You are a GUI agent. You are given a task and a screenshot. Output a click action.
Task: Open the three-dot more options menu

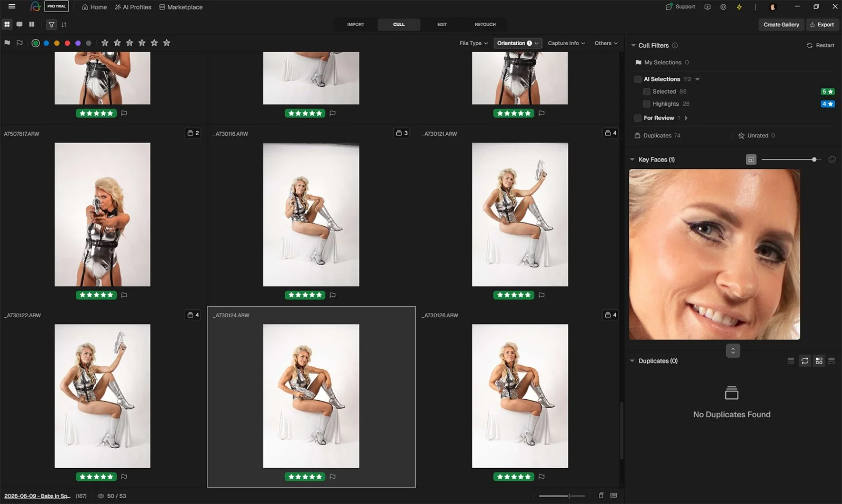tap(755, 7)
